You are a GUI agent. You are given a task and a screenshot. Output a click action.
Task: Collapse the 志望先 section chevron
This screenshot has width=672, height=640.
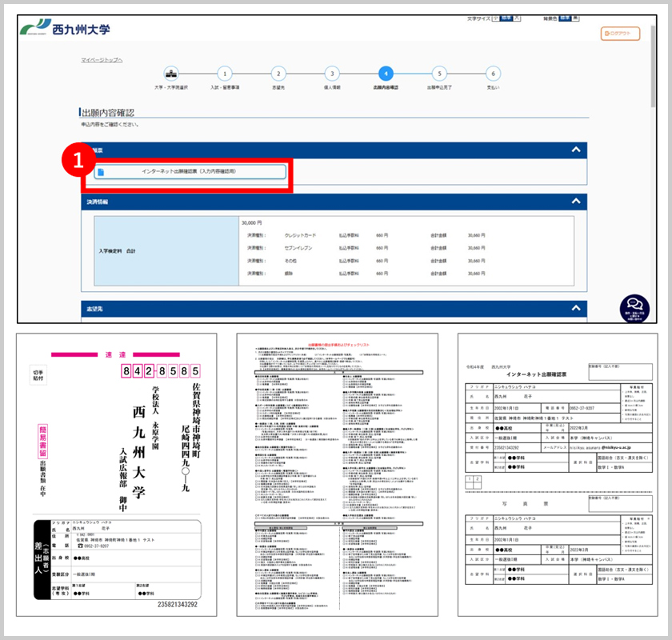point(576,308)
